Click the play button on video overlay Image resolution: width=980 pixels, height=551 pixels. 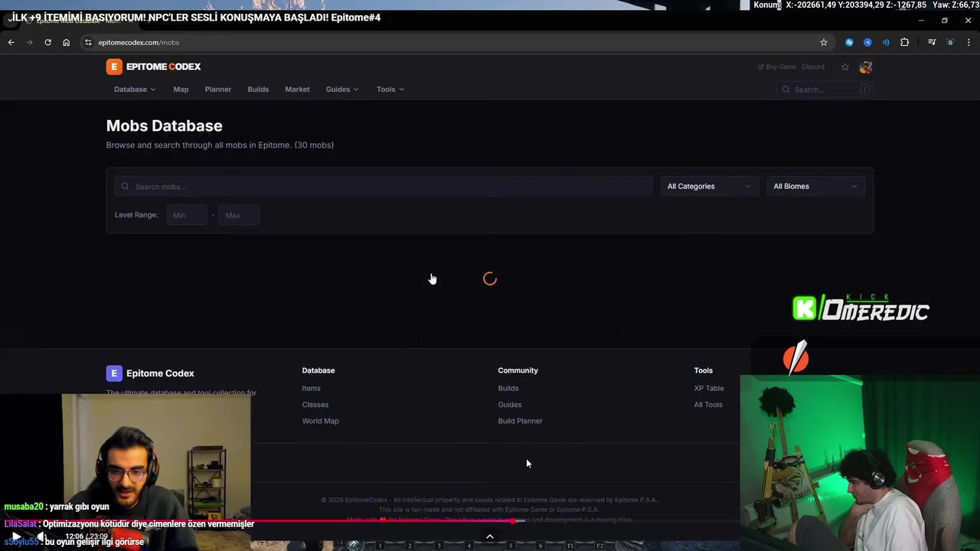(15, 536)
